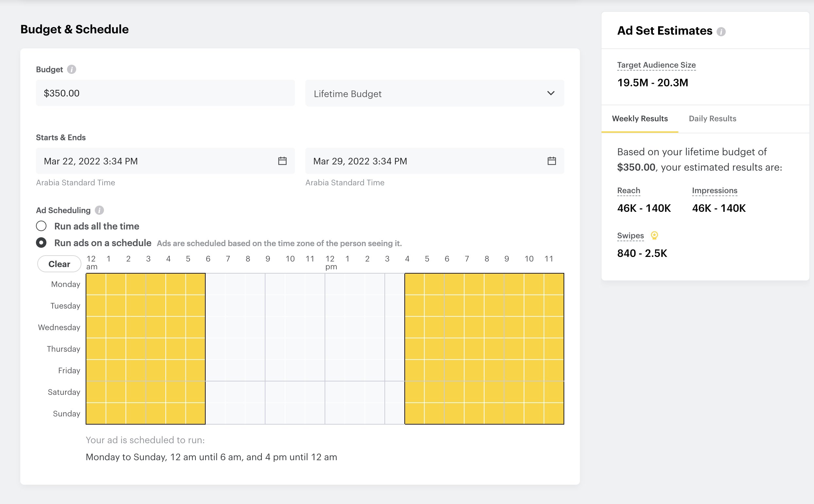814x504 pixels.
Task: Click the Budget info icon
Action: click(71, 69)
